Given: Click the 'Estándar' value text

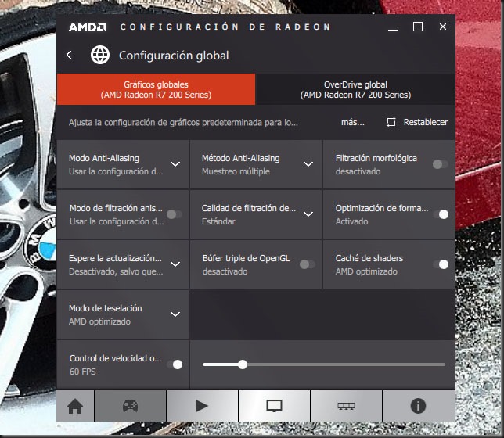Looking at the screenshot, I should (x=218, y=221).
